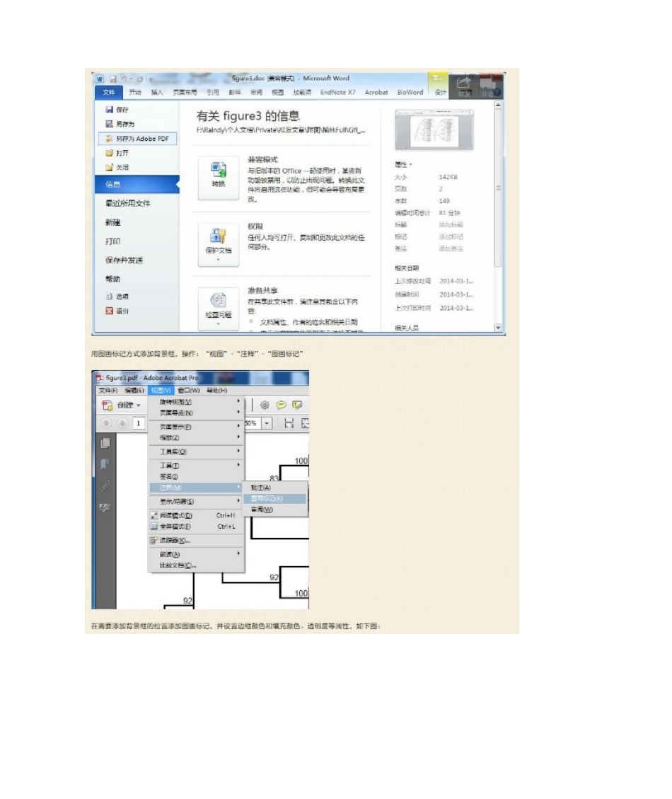Click the highlight text tool icon

click(297, 405)
